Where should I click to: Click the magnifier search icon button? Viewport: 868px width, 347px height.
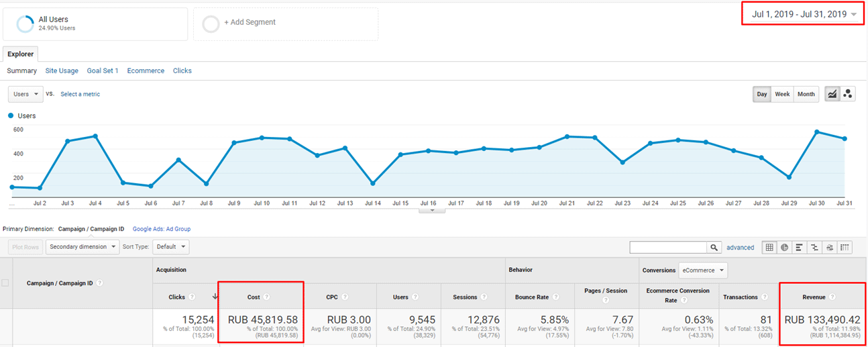[715, 248]
